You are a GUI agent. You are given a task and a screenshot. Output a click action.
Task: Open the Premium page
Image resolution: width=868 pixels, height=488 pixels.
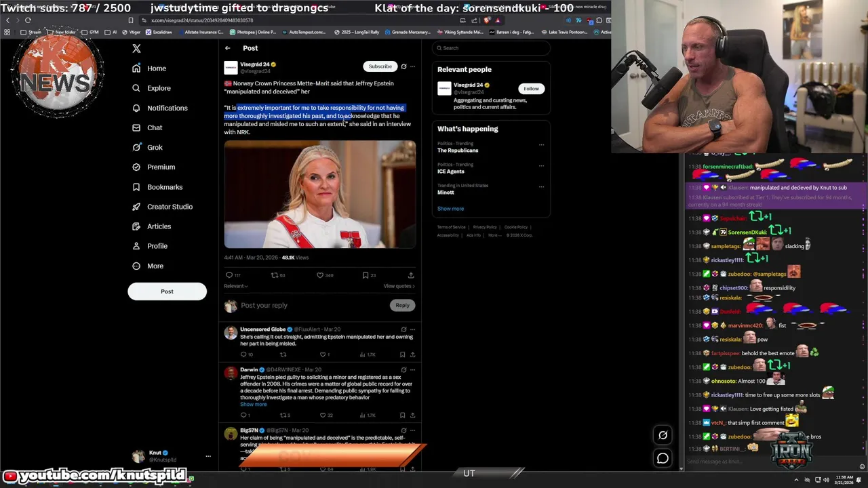pyautogui.click(x=153, y=167)
